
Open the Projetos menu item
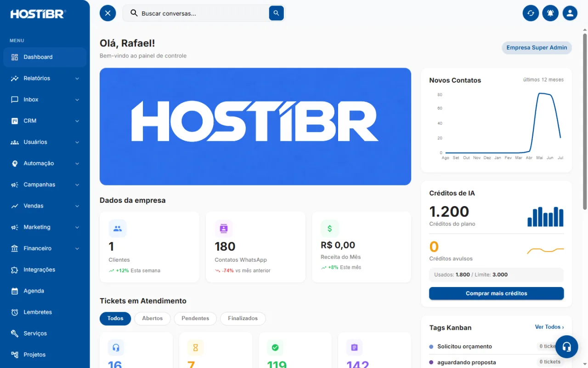(x=45, y=355)
